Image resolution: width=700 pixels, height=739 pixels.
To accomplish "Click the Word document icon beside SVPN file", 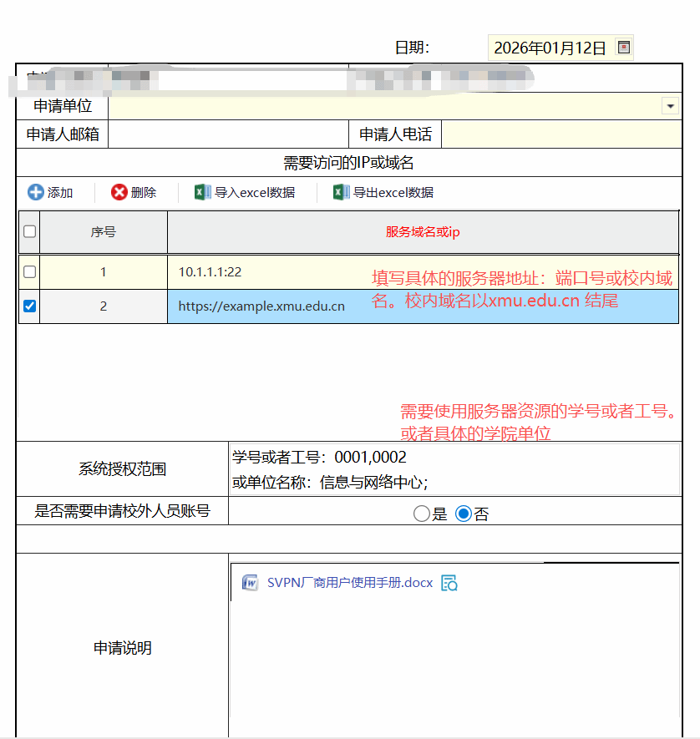I will [250, 583].
